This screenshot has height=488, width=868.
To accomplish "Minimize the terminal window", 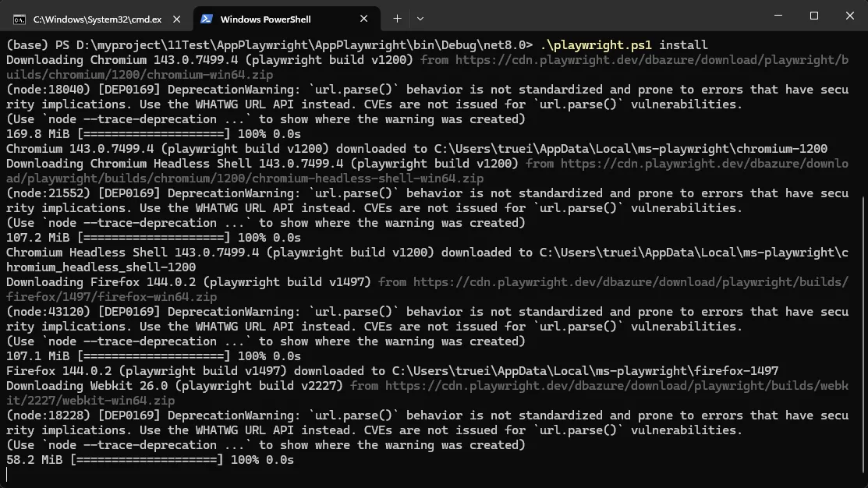I will click(x=778, y=16).
